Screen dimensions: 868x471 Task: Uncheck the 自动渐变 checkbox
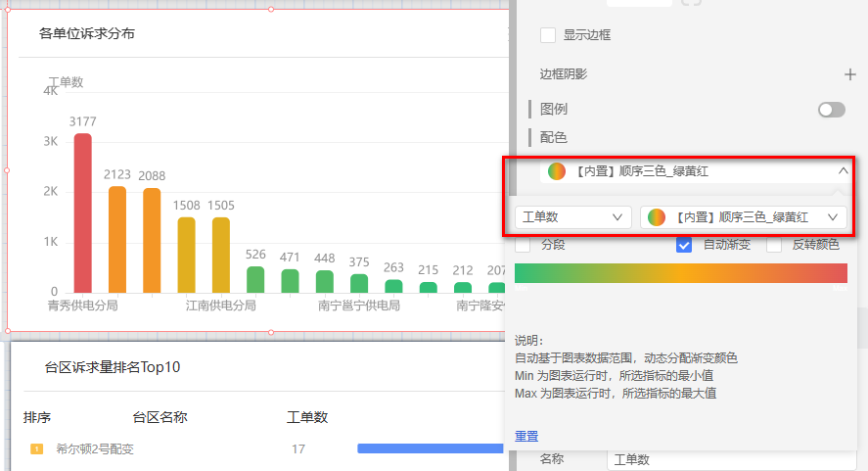(685, 245)
